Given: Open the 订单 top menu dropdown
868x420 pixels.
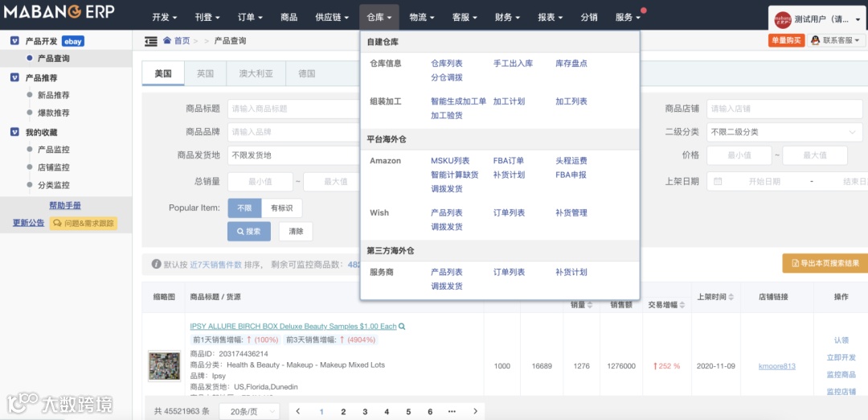Looking at the screenshot, I should click(250, 17).
